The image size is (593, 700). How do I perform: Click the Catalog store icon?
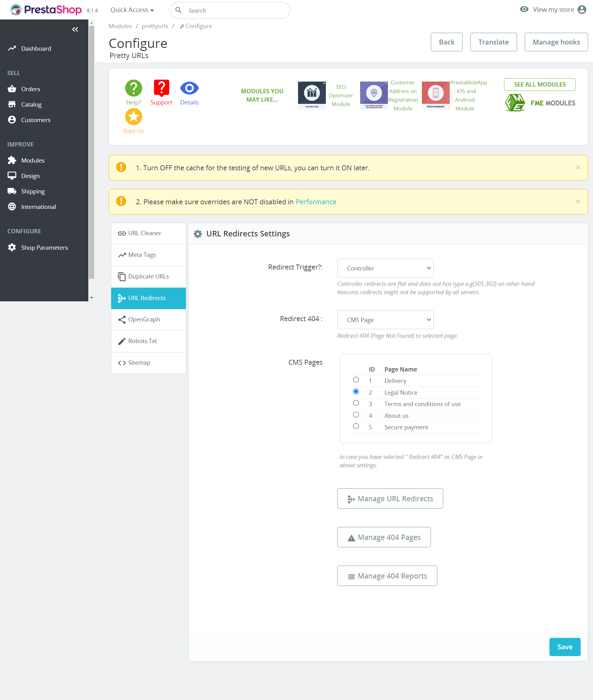(12, 104)
